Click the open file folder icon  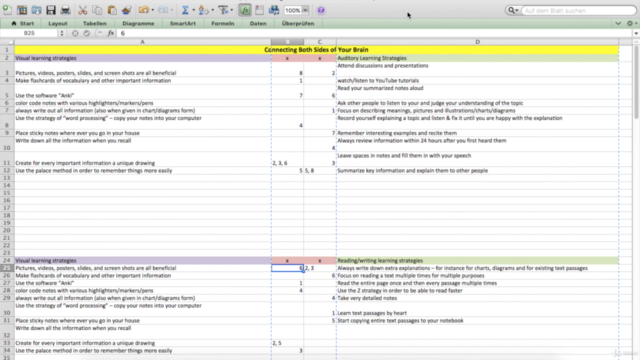36,10
